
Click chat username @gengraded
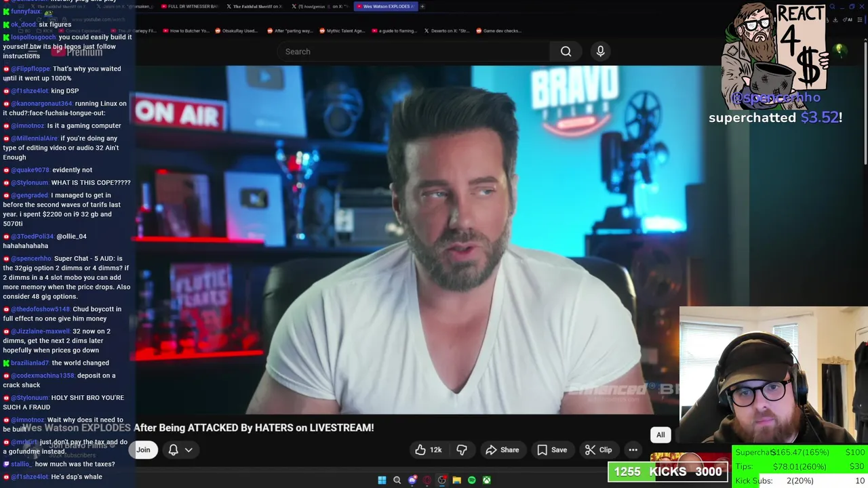[x=30, y=195]
